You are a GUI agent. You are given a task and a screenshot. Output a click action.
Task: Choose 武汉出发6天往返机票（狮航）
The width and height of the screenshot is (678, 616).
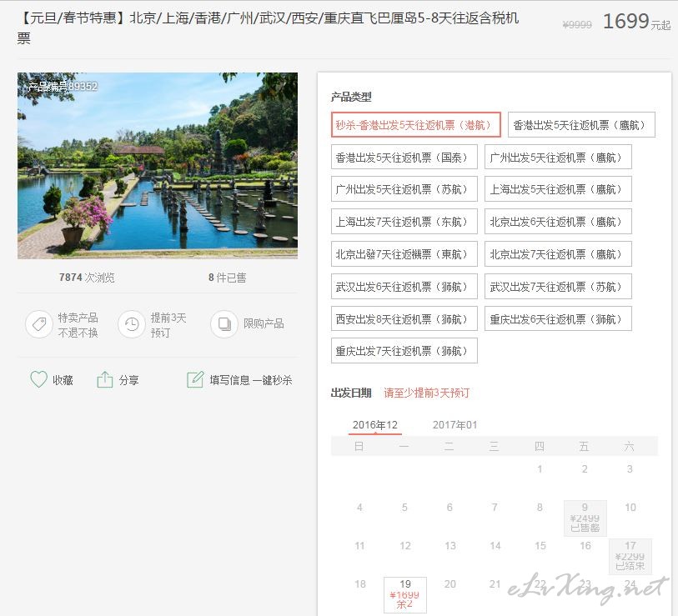404,286
